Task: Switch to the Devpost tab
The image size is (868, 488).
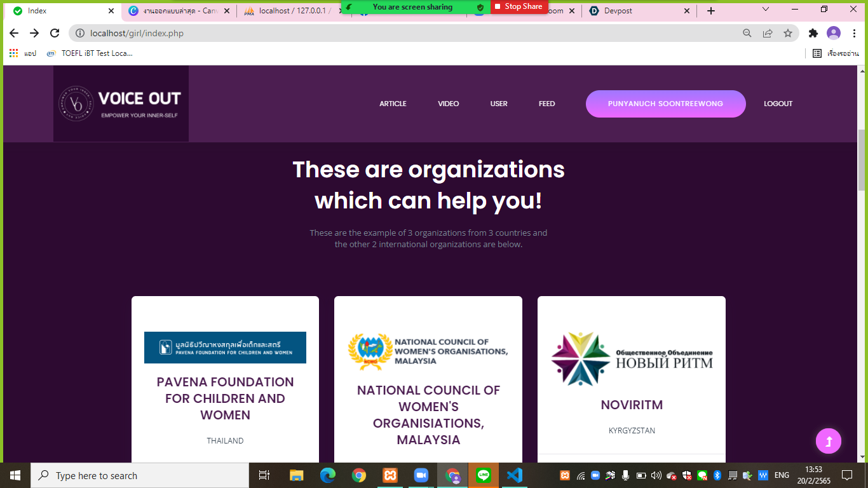Action: click(x=639, y=11)
